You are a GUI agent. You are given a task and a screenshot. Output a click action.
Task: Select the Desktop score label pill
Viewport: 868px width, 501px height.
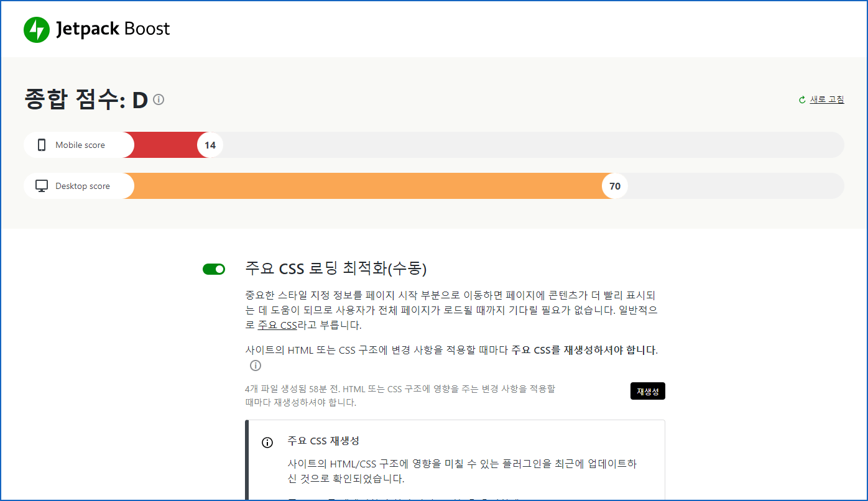[x=79, y=185]
